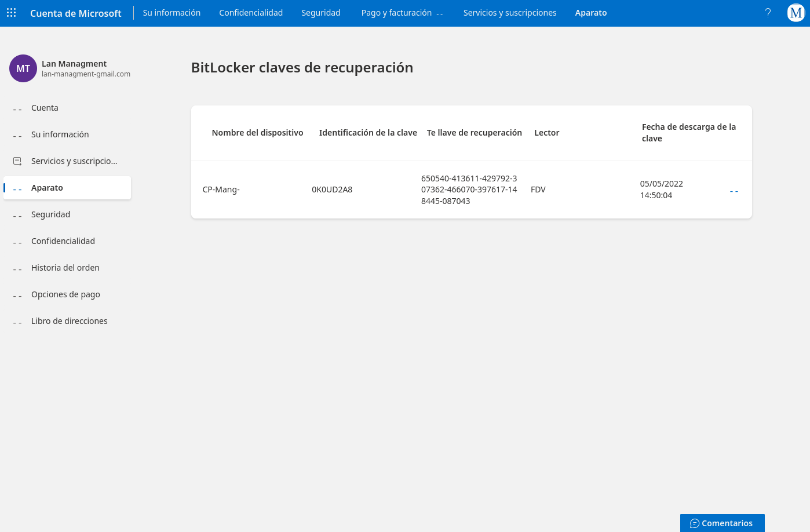Go to Seguridad top tab
Viewport: 810px width, 532px height.
pos(321,13)
